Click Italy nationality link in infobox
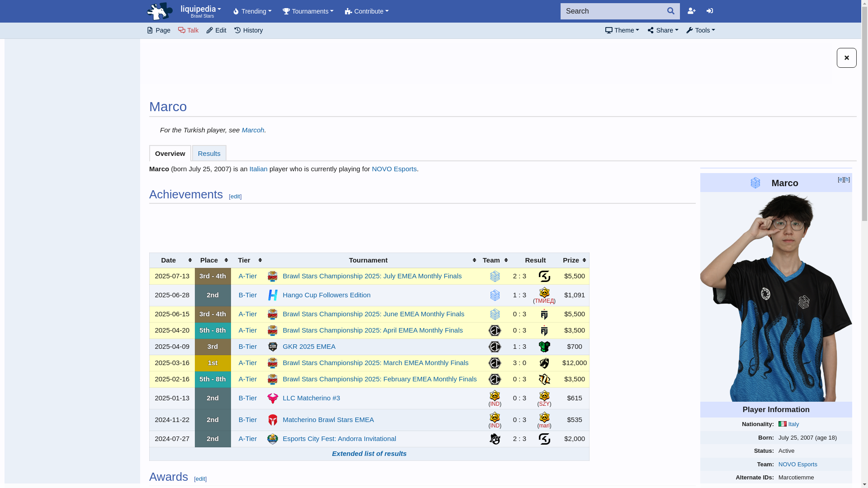This screenshot has height=488, width=868. pyautogui.click(x=793, y=424)
